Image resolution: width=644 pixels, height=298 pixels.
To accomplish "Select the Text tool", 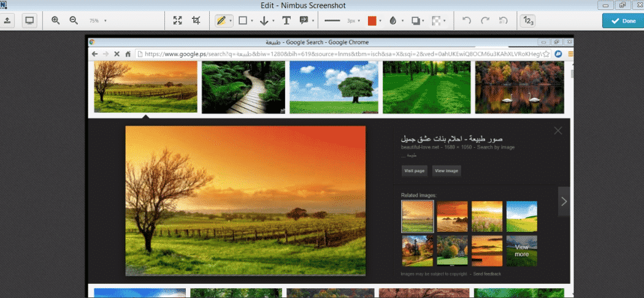I will pyautogui.click(x=286, y=20).
